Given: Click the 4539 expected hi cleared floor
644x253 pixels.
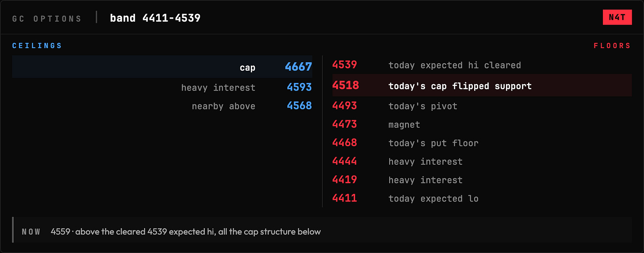Looking at the screenshot, I should [x=482, y=65].
